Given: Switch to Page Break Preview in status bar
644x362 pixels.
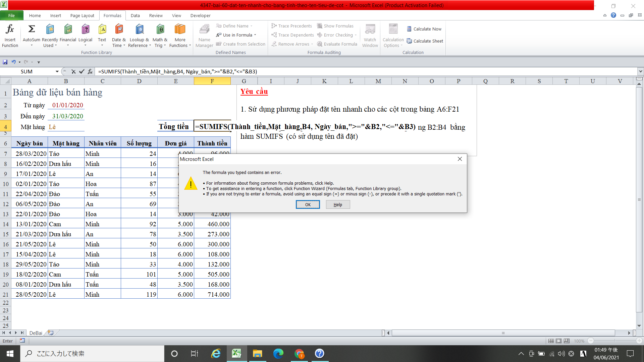Looking at the screenshot, I should pos(567,341).
